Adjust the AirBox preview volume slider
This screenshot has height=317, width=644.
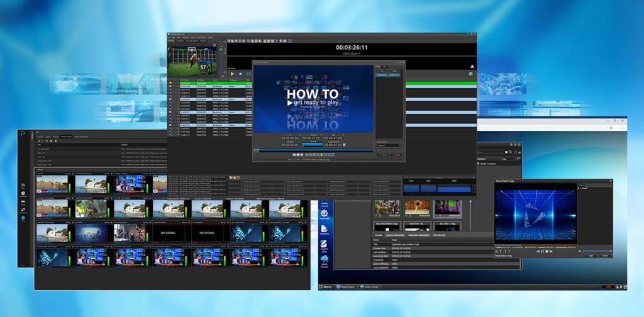tap(221, 57)
